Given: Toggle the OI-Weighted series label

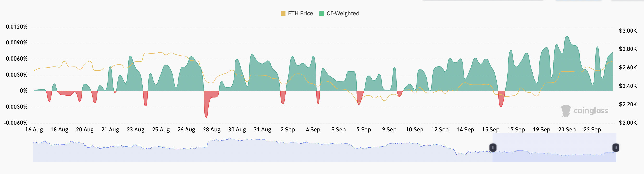Looking at the screenshot, I should pyautogui.click(x=343, y=13).
